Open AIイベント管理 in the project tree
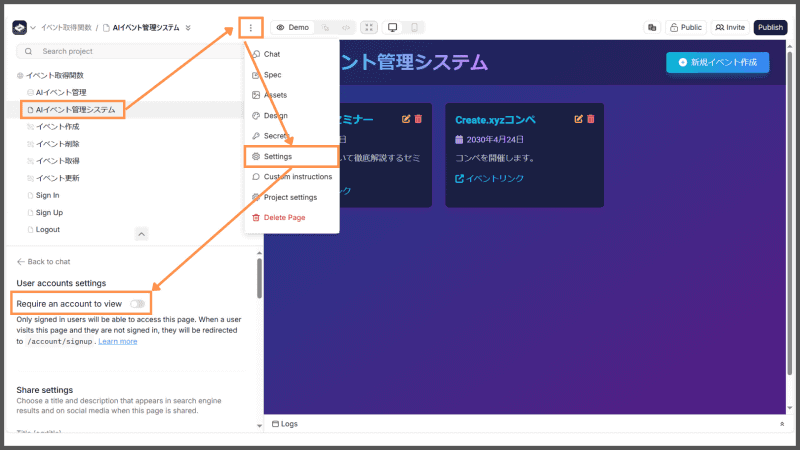Viewport: 800px width, 450px height. [61, 92]
